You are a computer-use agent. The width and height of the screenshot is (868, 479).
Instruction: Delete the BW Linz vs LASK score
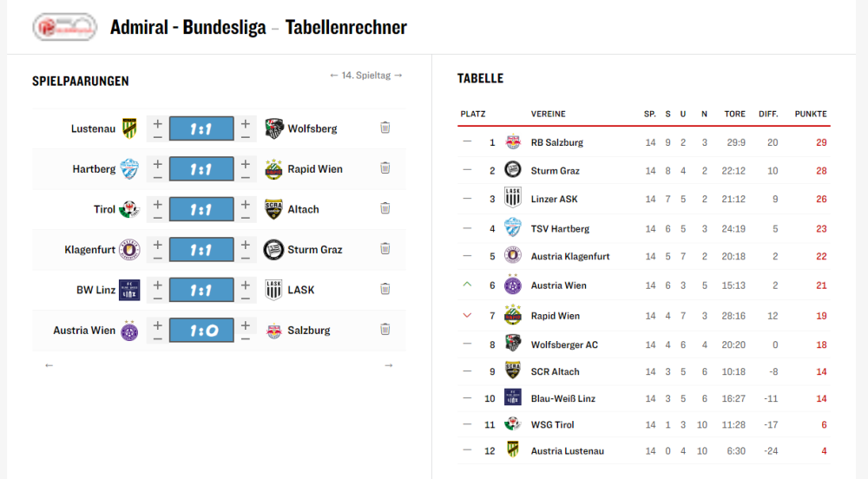click(385, 289)
